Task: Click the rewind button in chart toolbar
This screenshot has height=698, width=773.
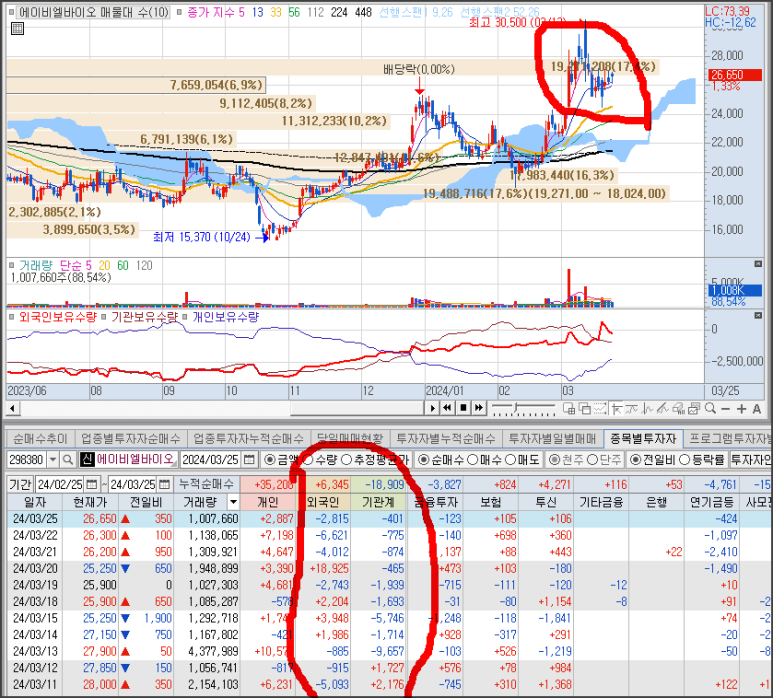Action: 447,408
